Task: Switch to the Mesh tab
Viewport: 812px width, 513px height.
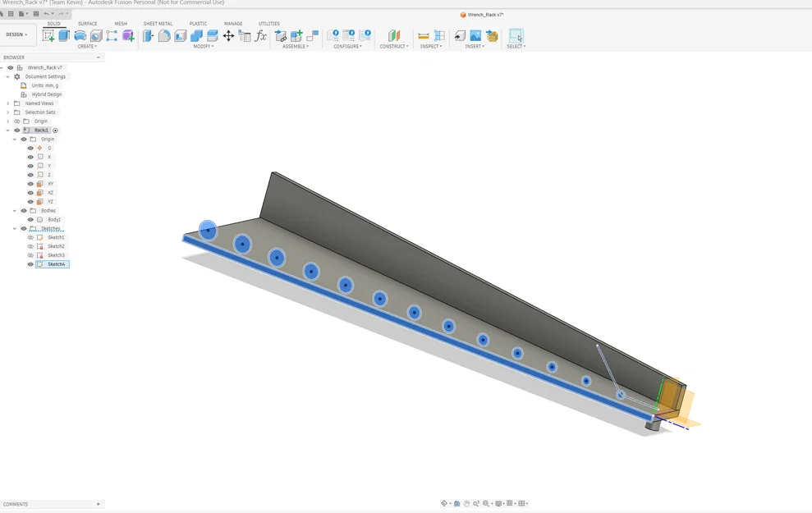Action: (x=121, y=24)
